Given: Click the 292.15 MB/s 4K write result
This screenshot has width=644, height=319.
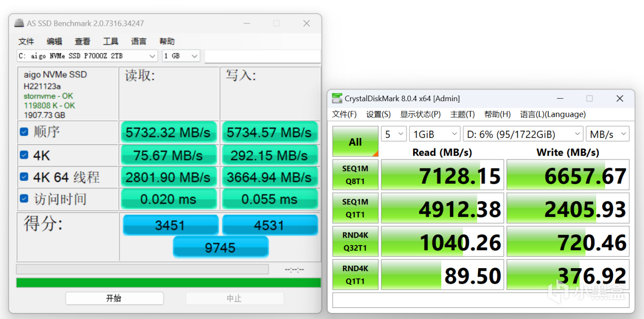Looking at the screenshot, I should click(270, 155).
